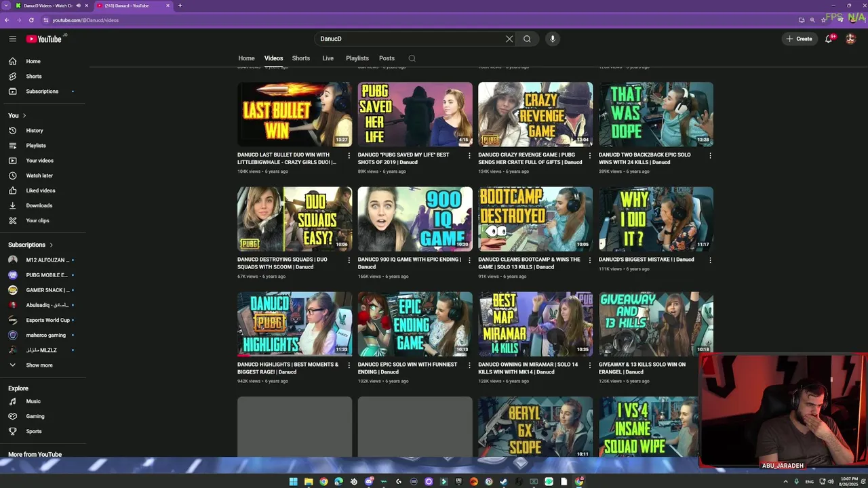Image resolution: width=868 pixels, height=488 pixels.
Task: Open a new browser tab with plus
Action: point(180,5)
